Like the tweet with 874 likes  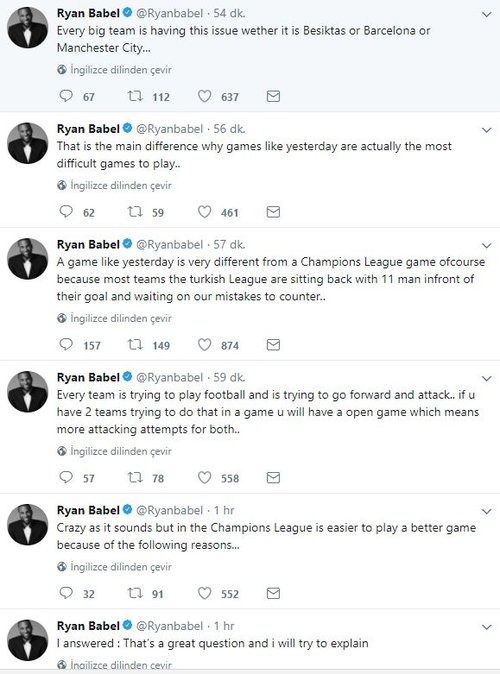click(x=204, y=345)
